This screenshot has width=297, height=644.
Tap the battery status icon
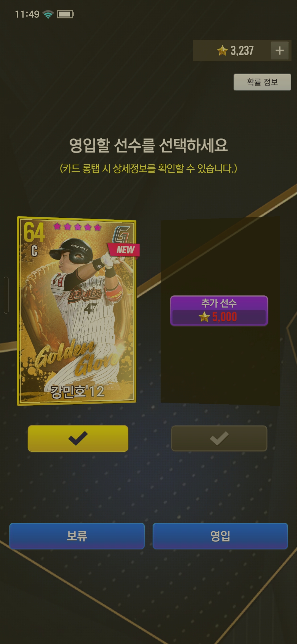click(65, 14)
